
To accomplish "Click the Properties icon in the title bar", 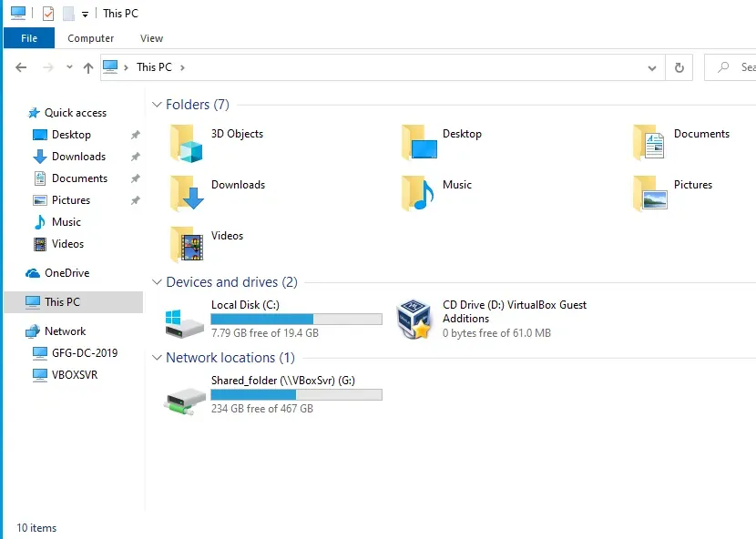I will [x=48, y=14].
